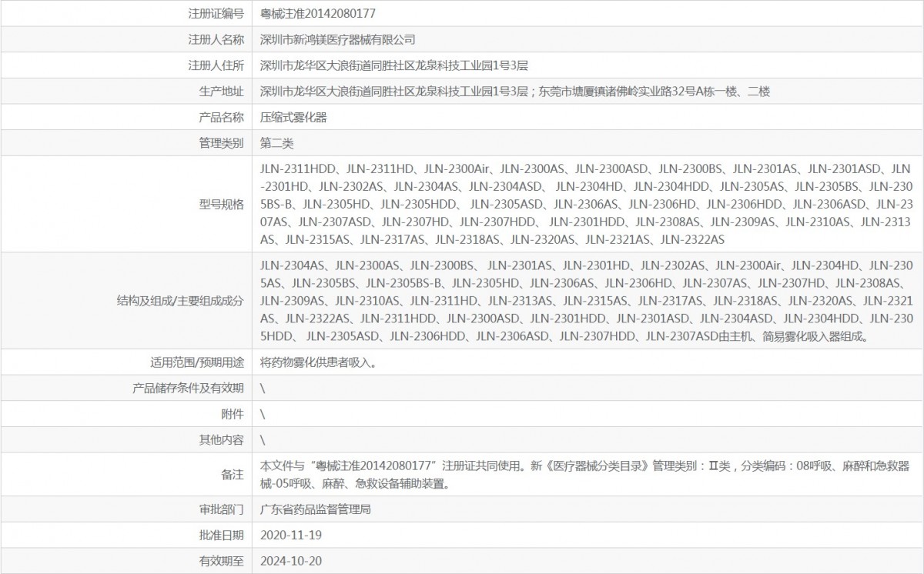
Task: Select the 注册人住所 label
Action: point(216,65)
